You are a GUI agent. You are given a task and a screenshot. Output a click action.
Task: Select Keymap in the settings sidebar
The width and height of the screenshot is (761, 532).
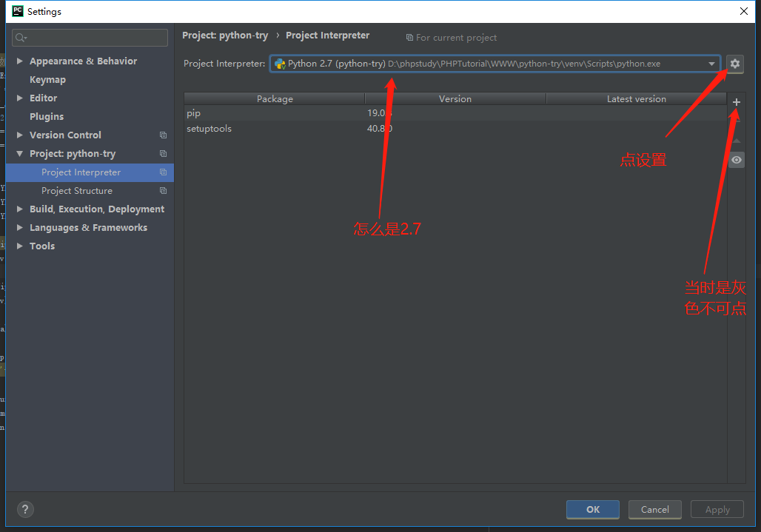click(x=47, y=80)
